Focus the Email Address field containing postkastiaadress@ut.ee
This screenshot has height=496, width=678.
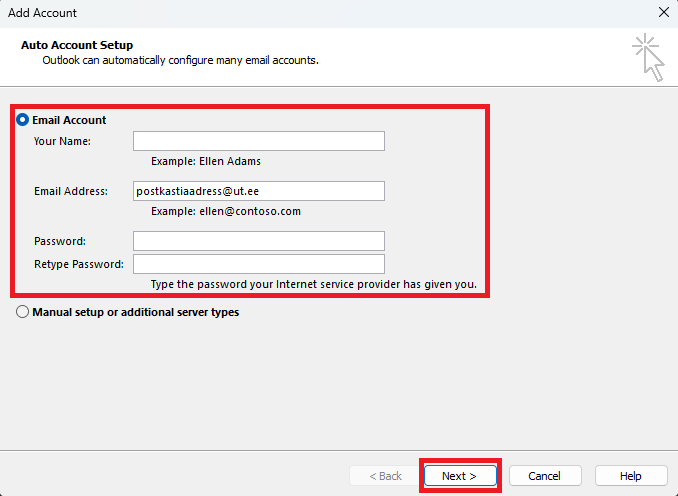259,191
